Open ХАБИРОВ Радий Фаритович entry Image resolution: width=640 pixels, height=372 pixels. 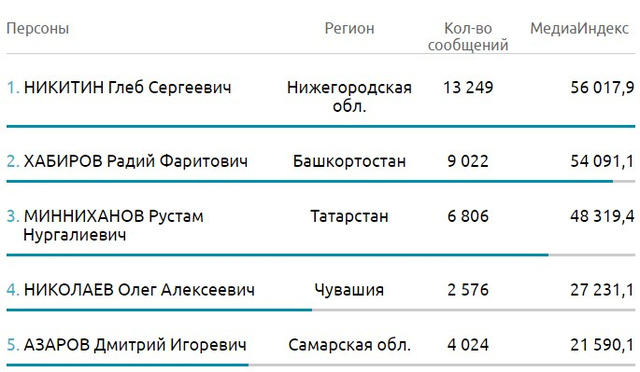(136, 161)
